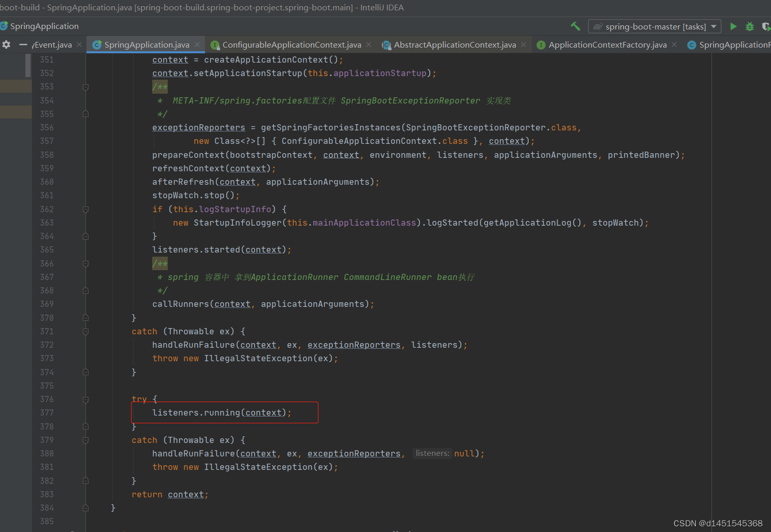Click the fold end marker at line 355
Screen dimensions: 771x532
pos(86,114)
